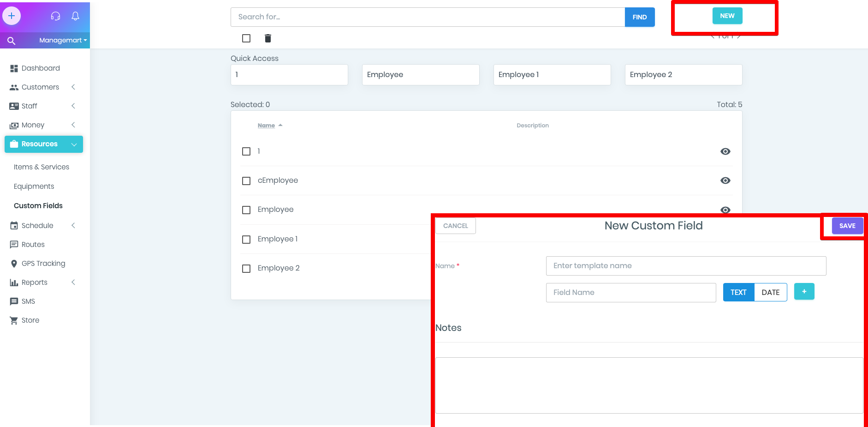
Task: Open the notifications bell
Action: pyautogui.click(x=76, y=16)
